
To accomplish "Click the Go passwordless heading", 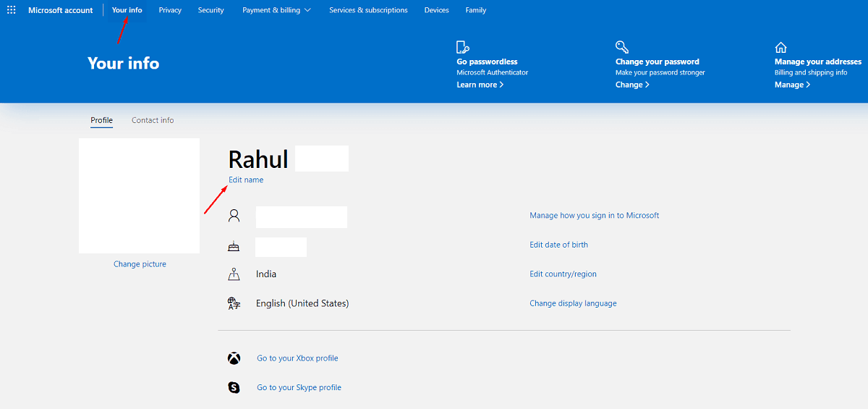I will (488, 62).
